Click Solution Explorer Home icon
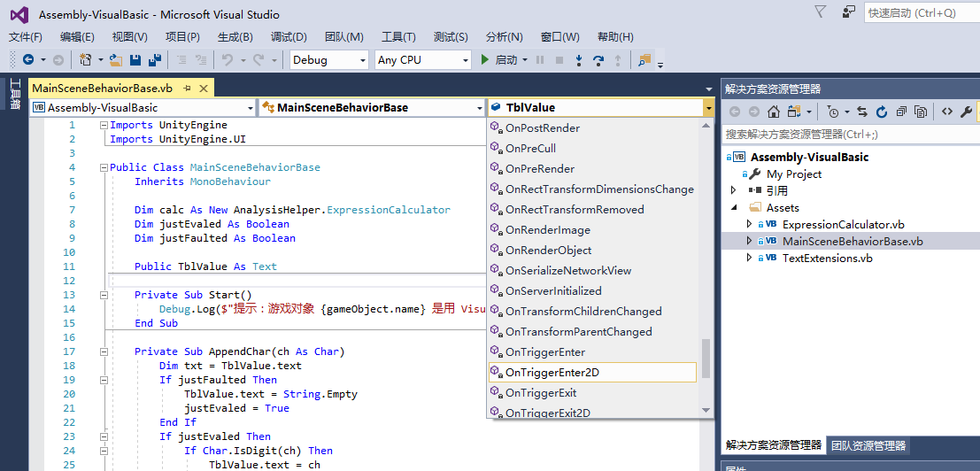 [x=774, y=112]
